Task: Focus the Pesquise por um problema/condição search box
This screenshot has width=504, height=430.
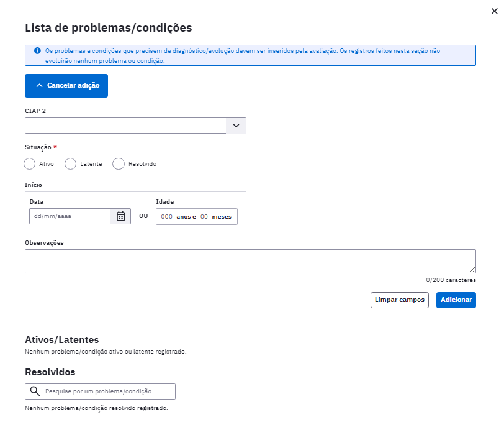Action: click(101, 391)
